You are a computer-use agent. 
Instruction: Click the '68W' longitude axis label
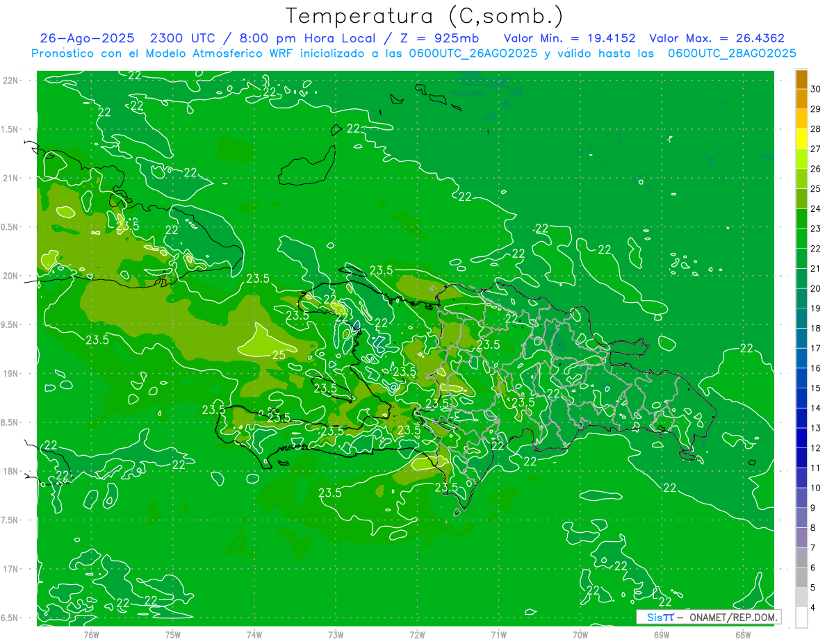tap(743, 634)
